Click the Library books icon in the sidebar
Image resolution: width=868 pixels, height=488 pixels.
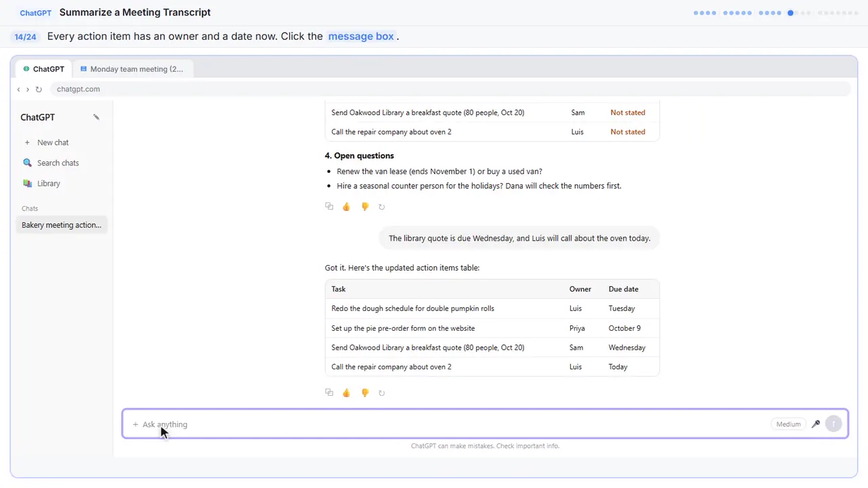click(x=27, y=184)
